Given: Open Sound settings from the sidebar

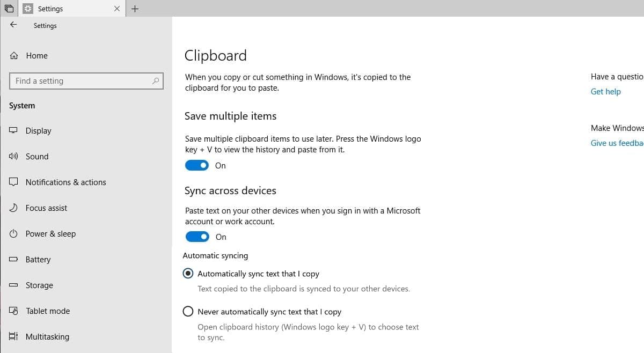Looking at the screenshot, I should pyautogui.click(x=13, y=156).
